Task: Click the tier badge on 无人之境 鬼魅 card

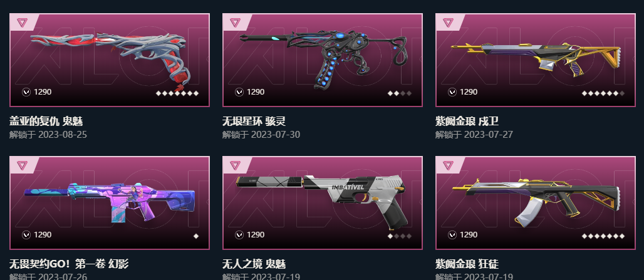Action: pyautogui.click(x=235, y=165)
